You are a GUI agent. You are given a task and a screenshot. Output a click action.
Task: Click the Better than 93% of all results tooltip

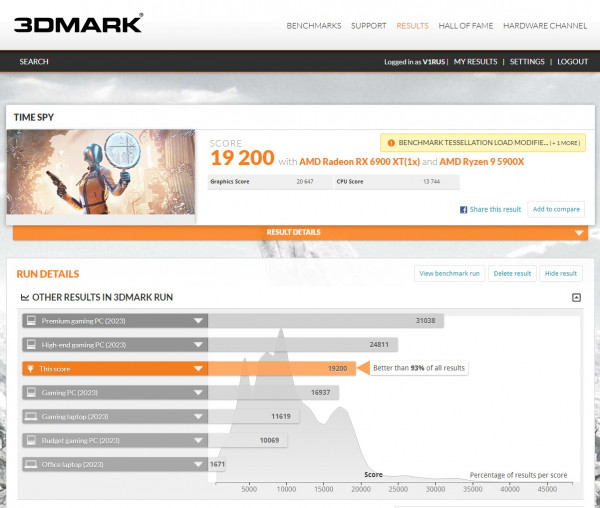click(x=419, y=368)
